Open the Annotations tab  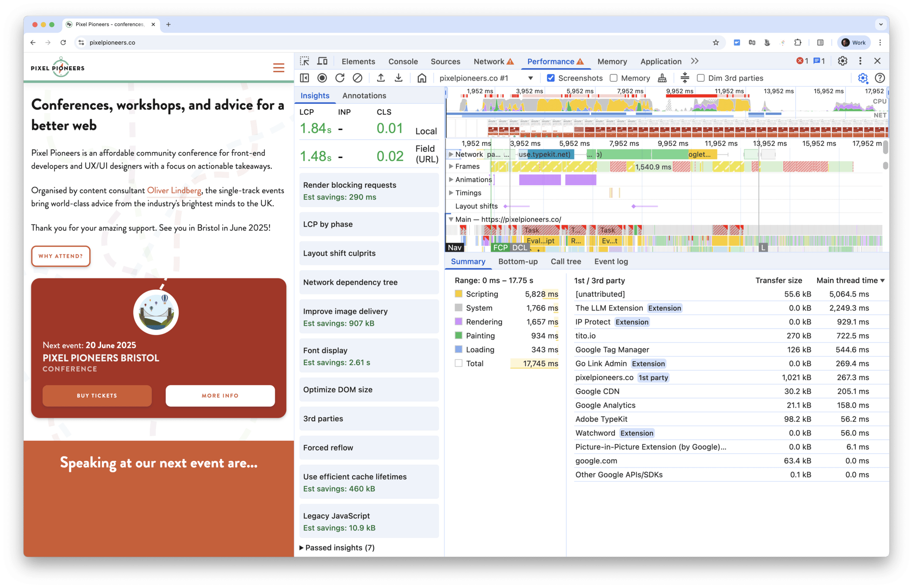pos(364,95)
